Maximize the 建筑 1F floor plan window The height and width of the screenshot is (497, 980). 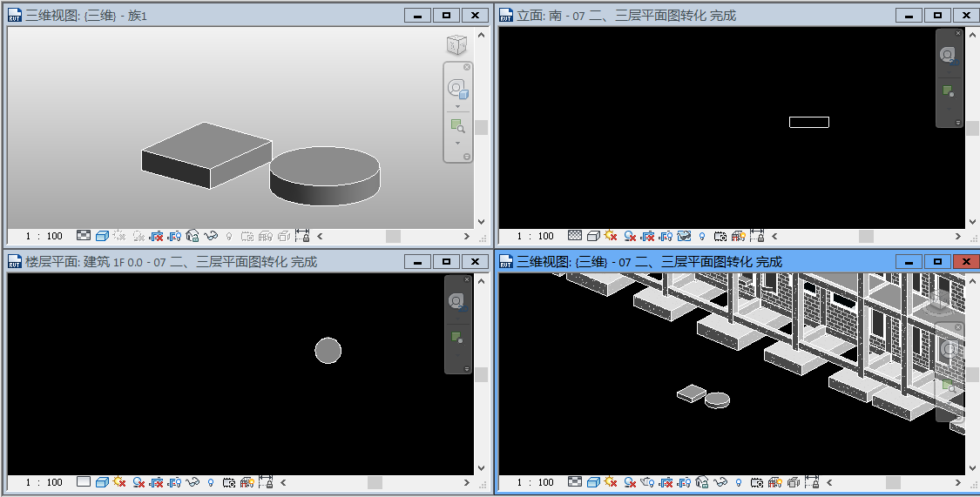tap(446, 261)
